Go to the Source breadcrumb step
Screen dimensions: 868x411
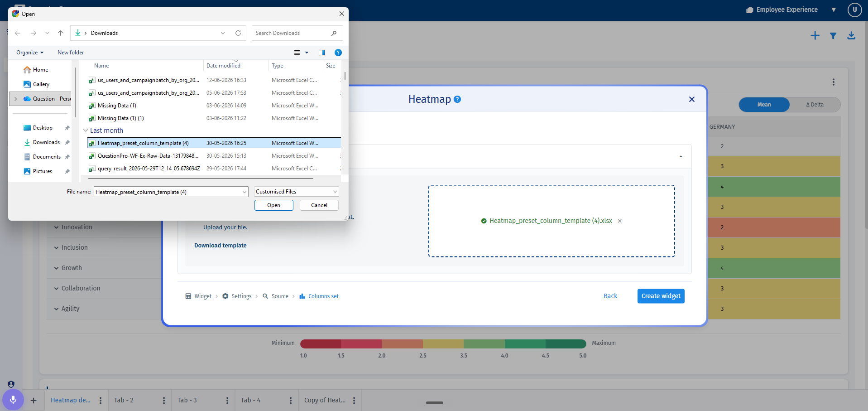point(275,296)
